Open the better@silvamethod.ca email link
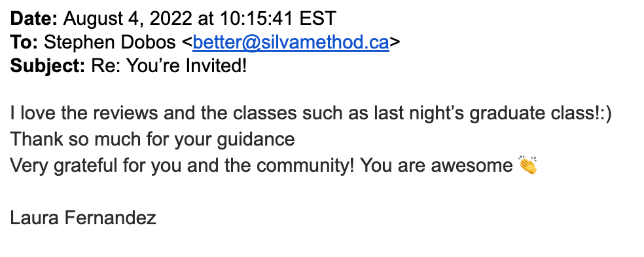 (x=291, y=43)
